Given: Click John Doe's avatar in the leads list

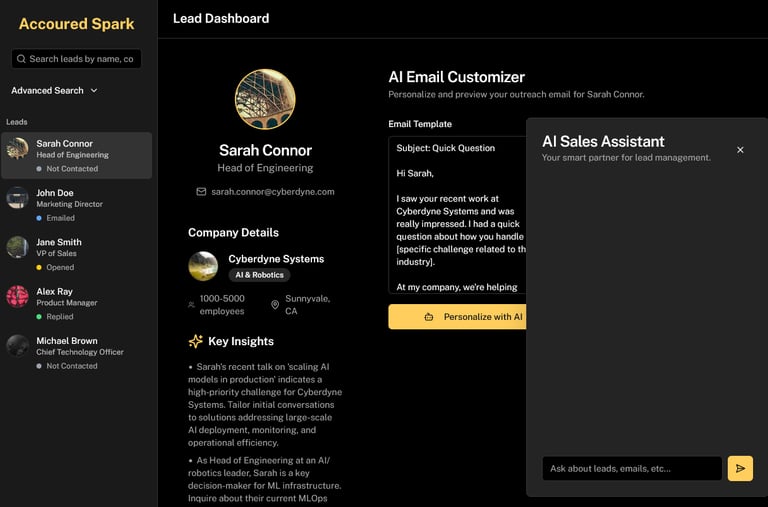Looking at the screenshot, I should click(x=18, y=198).
